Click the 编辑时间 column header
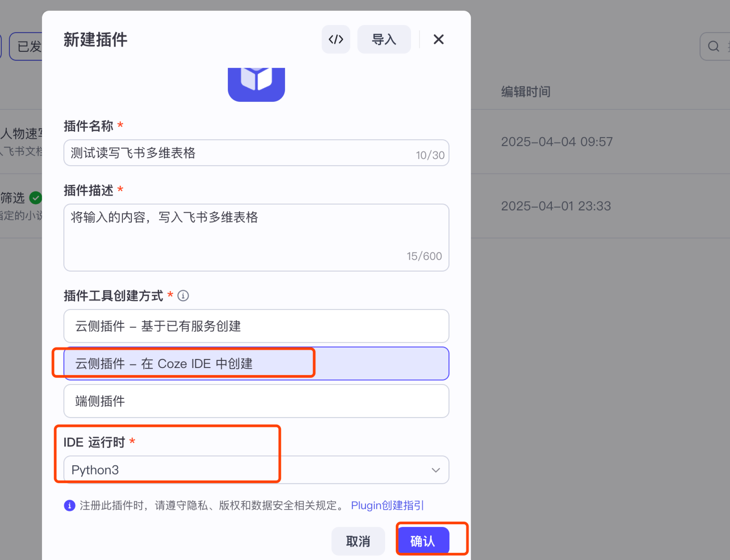The image size is (730, 560). click(526, 92)
